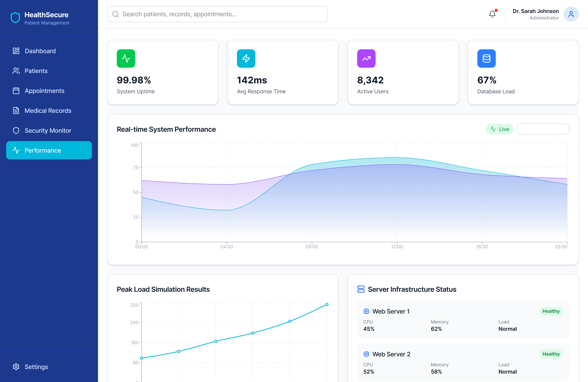The image size is (588, 382).
Task: Open the Avg Response Time card
Action: pos(283,72)
